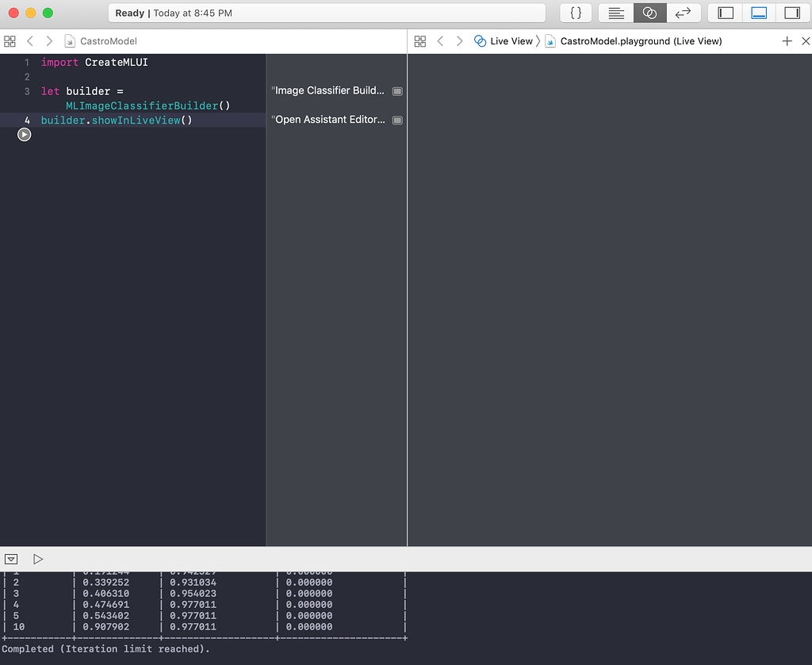Open the Live View jump bar menu

[x=504, y=41]
